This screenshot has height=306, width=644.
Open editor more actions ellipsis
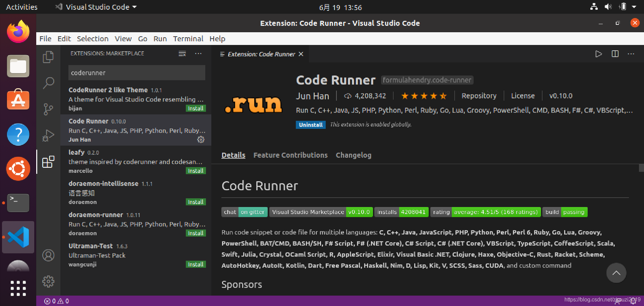631,54
